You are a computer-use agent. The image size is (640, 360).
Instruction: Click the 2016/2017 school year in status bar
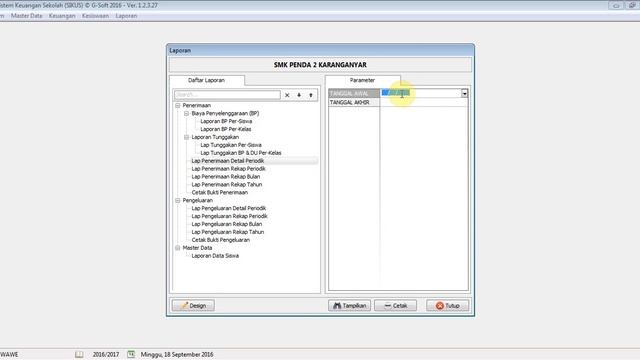pyautogui.click(x=106, y=355)
